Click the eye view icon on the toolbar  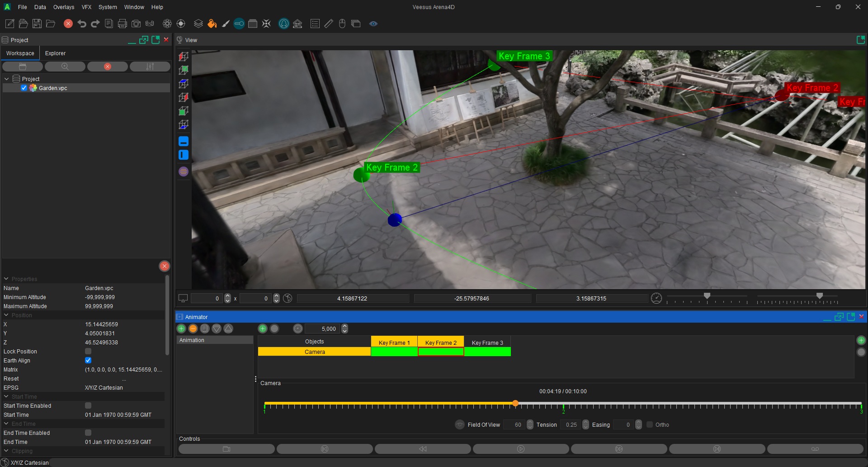pos(373,24)
